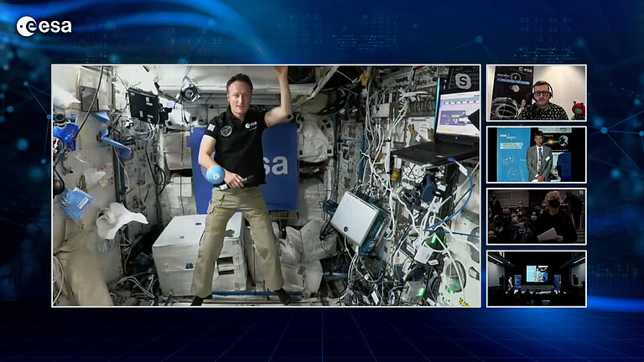The height and width of the screenshot is (362, 644).
Task: Click the projection screen in the auditorium thumbnail
Action: [537, 273]
